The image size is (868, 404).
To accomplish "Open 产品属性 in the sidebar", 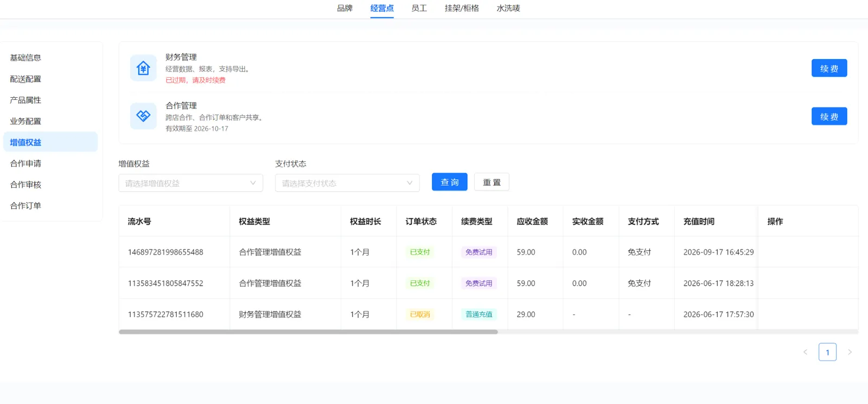I will coord(50,100).
